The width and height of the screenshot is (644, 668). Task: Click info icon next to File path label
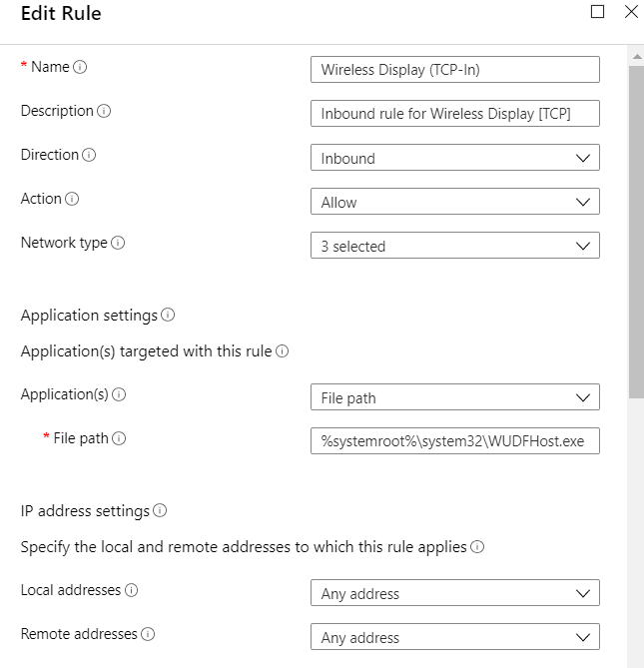pos(119,438)
